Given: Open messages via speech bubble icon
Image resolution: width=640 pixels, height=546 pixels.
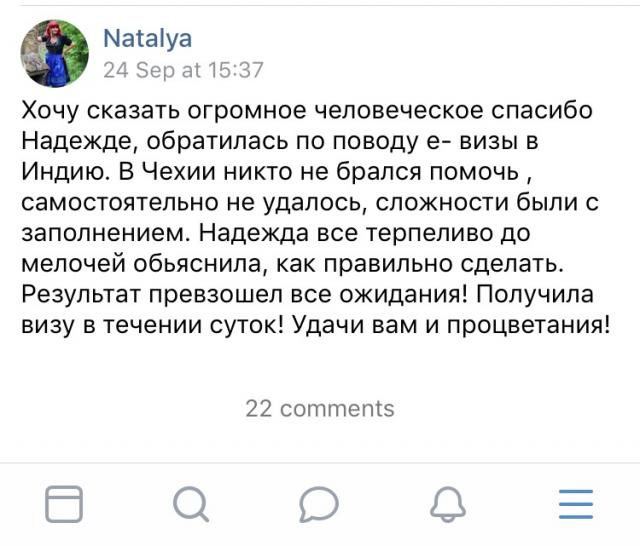Looking at the screenshot, I should [x=318, y=503].
